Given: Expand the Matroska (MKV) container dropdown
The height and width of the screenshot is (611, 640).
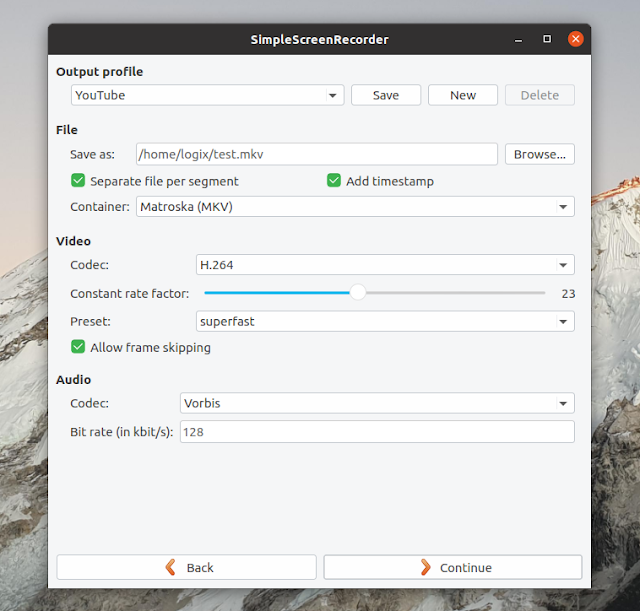Looking at the screenshot, I should 354,207.
